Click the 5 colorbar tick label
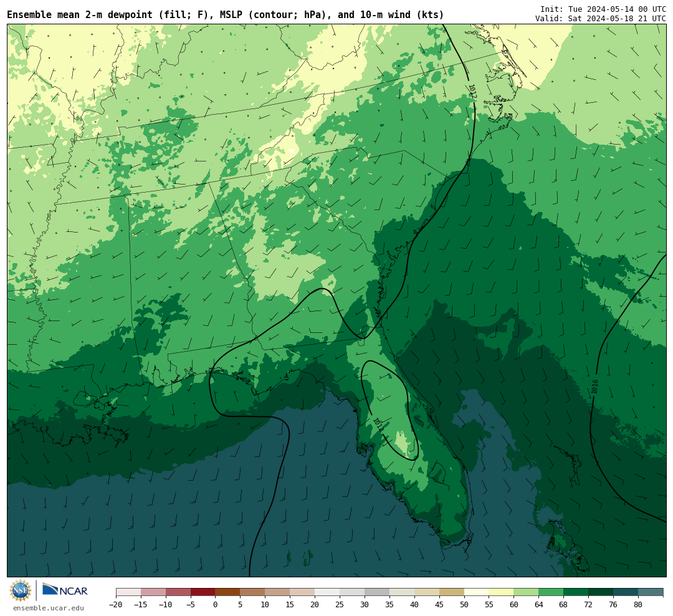The width and height of the screenshot is (673, 616). (241, 605)
